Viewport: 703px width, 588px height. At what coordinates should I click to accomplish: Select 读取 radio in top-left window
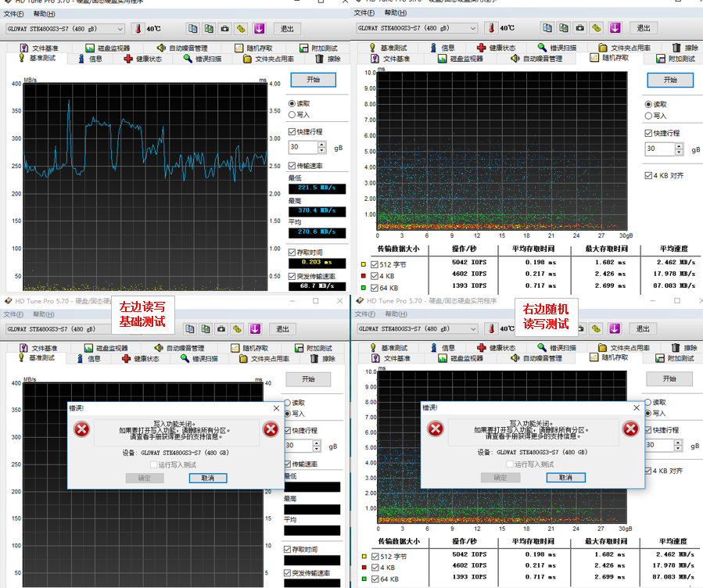pos(292,103)
